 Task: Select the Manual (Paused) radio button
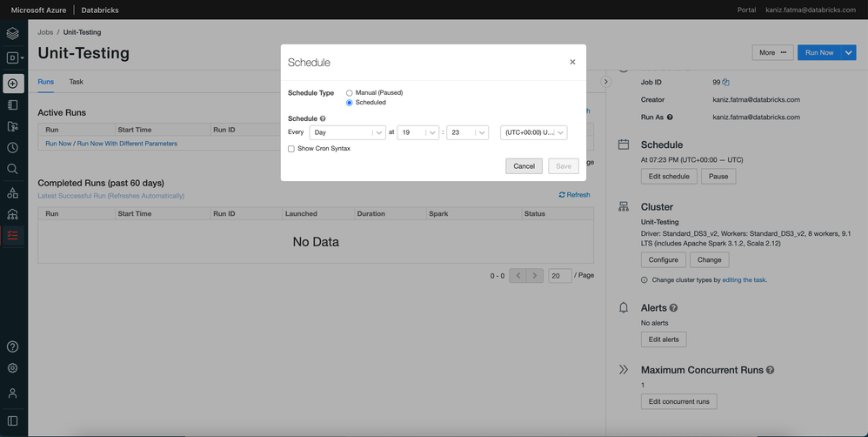(x=350, y=92)
